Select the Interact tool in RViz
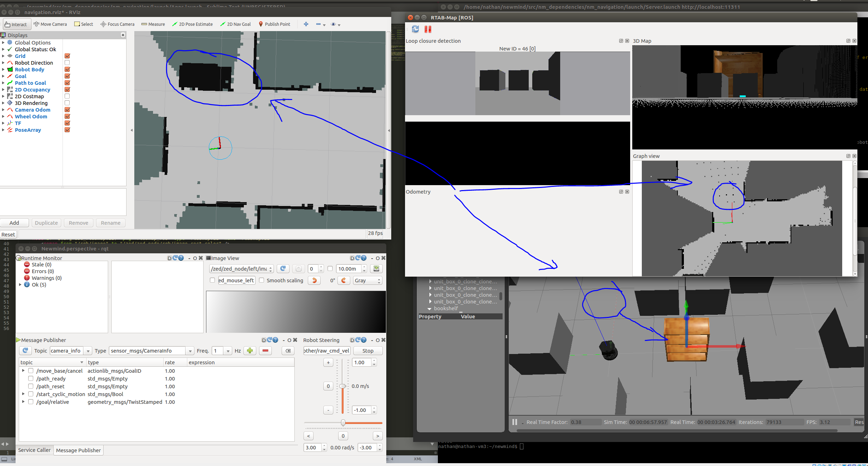The height and width of the screenshot is (466, 868). click(16, 24)
